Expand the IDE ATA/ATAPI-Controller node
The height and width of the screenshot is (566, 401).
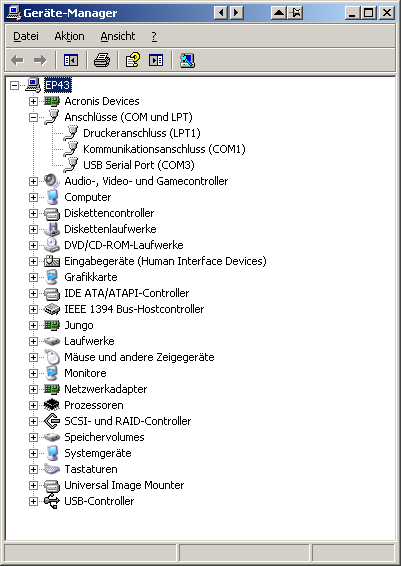coord(33,293)
